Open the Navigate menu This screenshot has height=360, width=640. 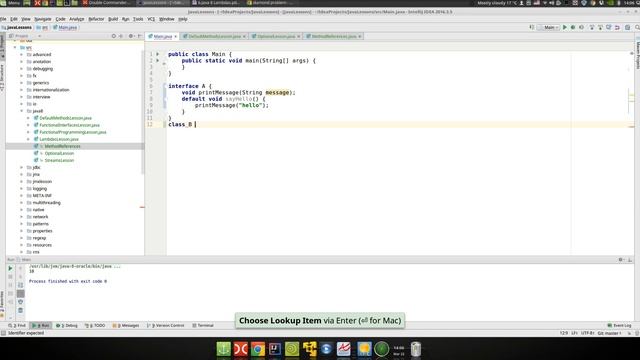pyautogui.click(x=43, y=19)
